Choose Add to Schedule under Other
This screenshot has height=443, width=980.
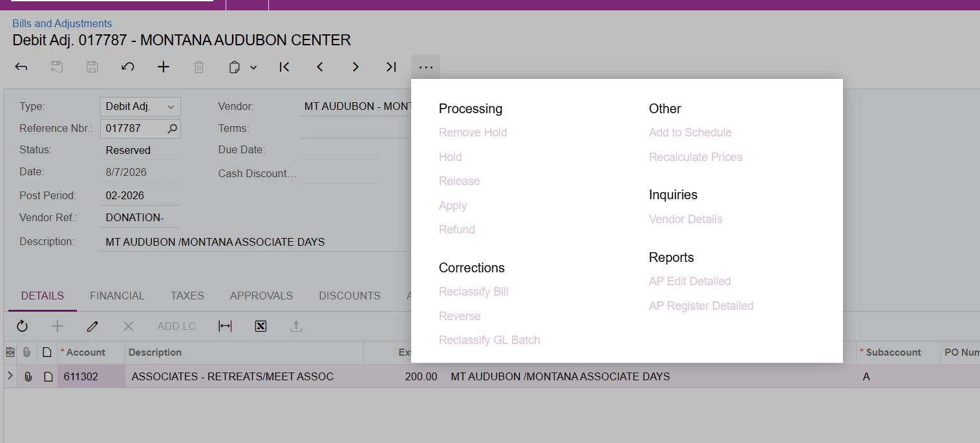[690, 133]
